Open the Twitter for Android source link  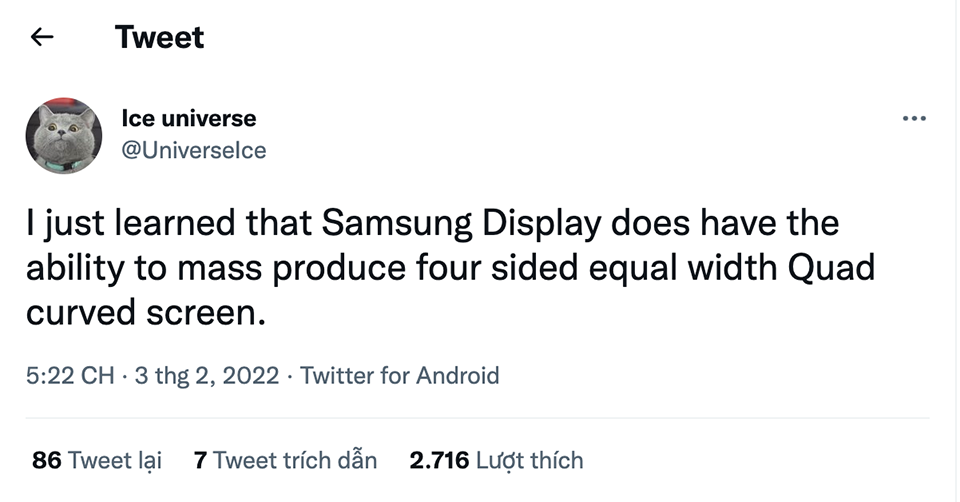pos(400,375)
